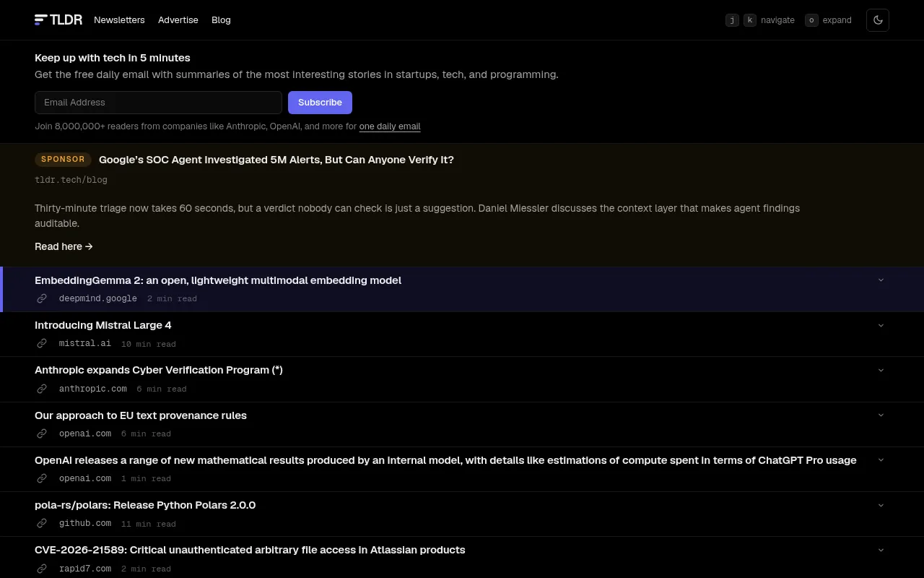Screen dimensions: 924x578
Task: Go to the Blog page
Action: [x=221, y=20]
